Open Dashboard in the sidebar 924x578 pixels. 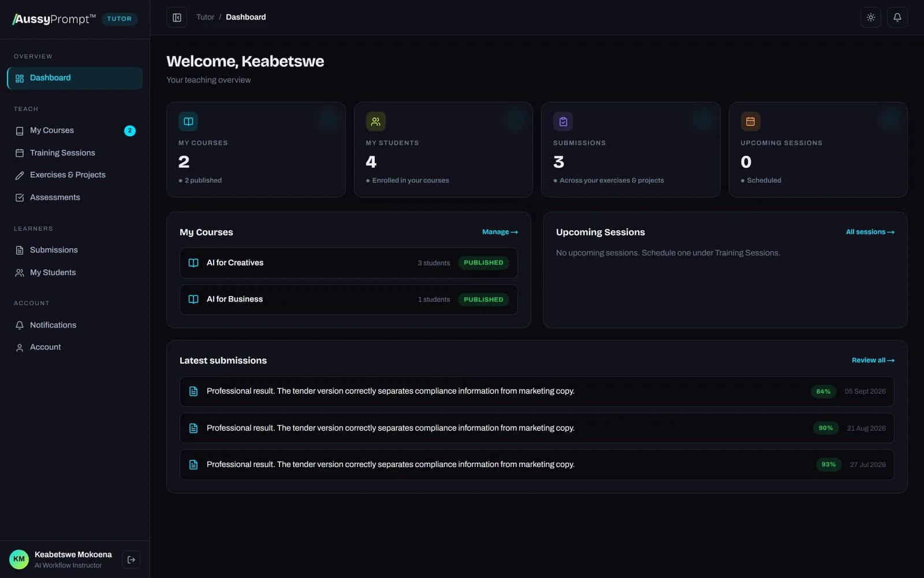tap(74, 78)
